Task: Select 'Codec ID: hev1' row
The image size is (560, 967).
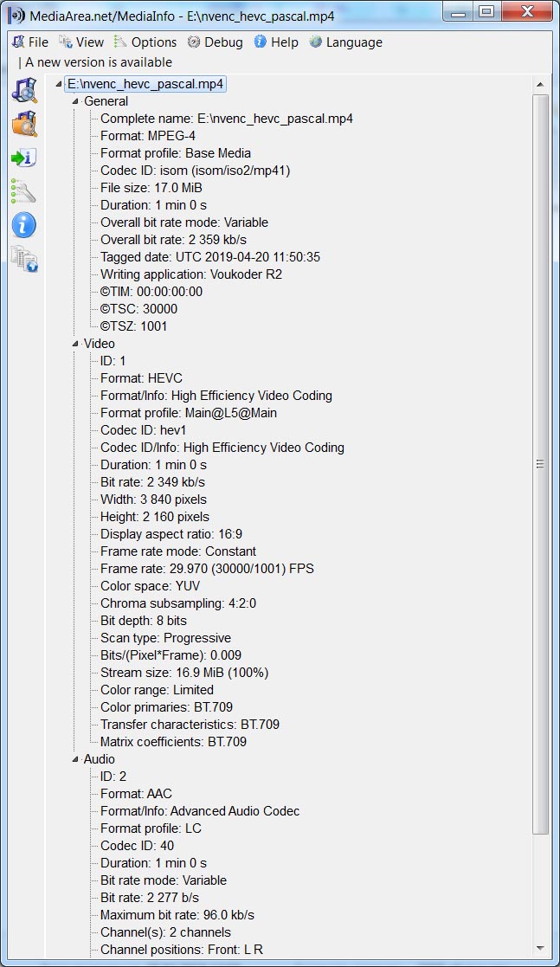Action: 143,430
